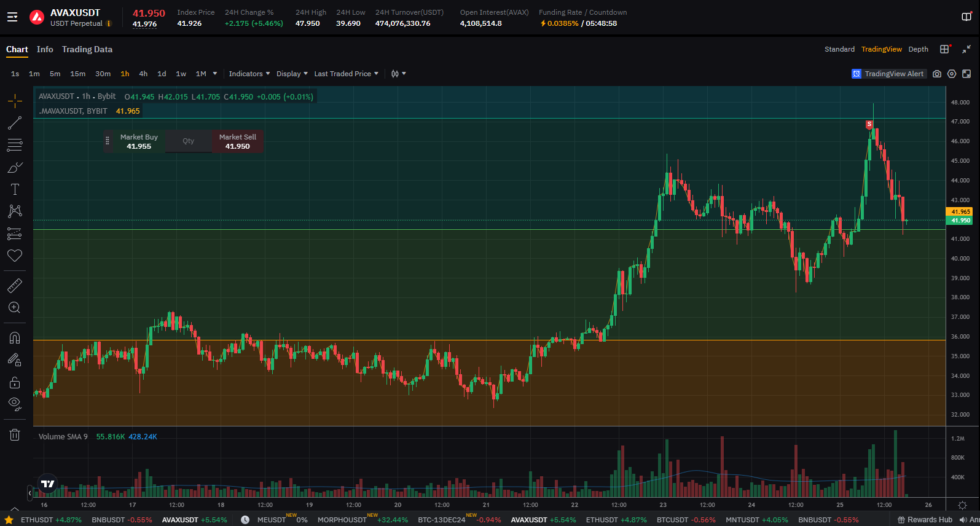Expand the Indicators dropdown
The height and width of the screenshot is (526, 980).
pos(249,74)
